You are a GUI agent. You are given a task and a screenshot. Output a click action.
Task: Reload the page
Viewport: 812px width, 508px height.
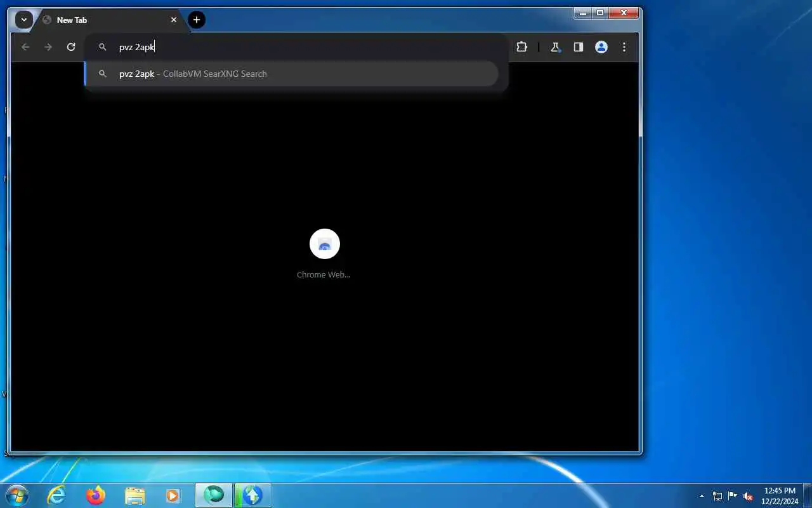[71, 47]
